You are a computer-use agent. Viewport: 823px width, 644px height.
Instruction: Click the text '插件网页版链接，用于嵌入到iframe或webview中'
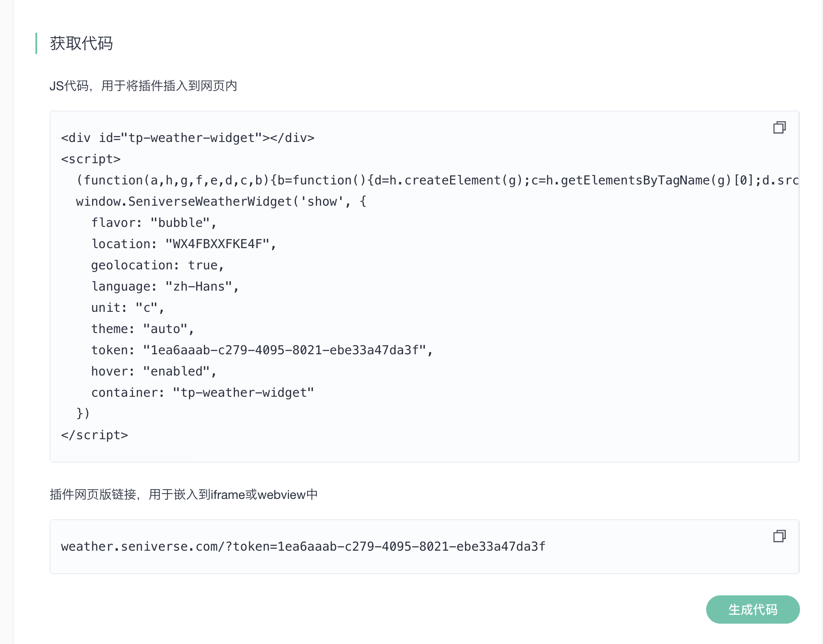[184, 494]
